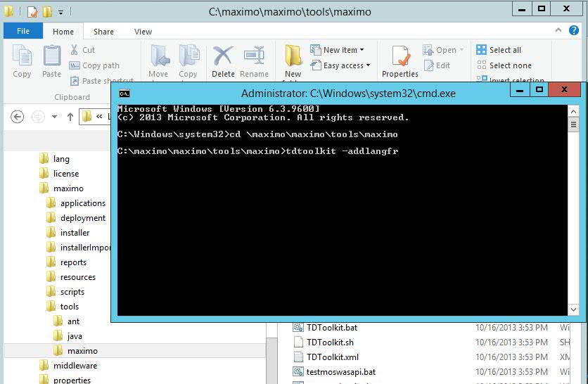The height and width of the screenshot is (384, 588).
Task: Open the Open dropdown in ribbon
Action: tap(444, 50)
